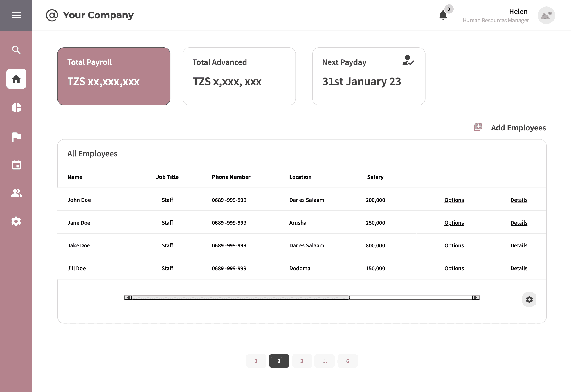571x392 pixels.
Task: Click the Add Employees icon
Action: pos(478,127)
